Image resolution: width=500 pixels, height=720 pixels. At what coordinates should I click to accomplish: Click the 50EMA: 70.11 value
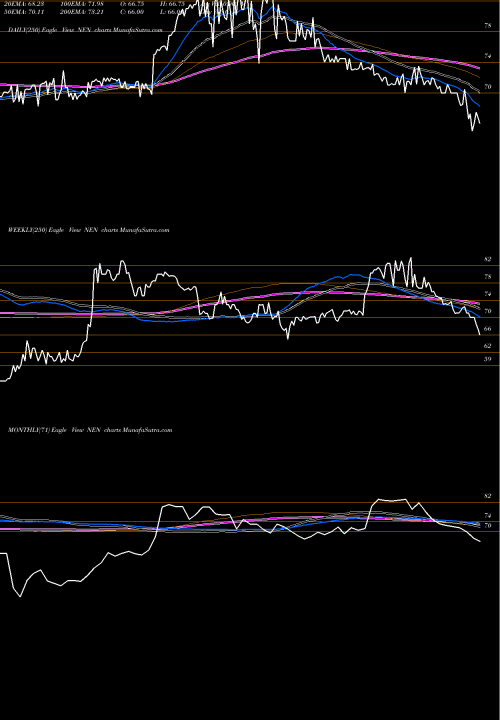pyautogui.click(x=24, y=11)
